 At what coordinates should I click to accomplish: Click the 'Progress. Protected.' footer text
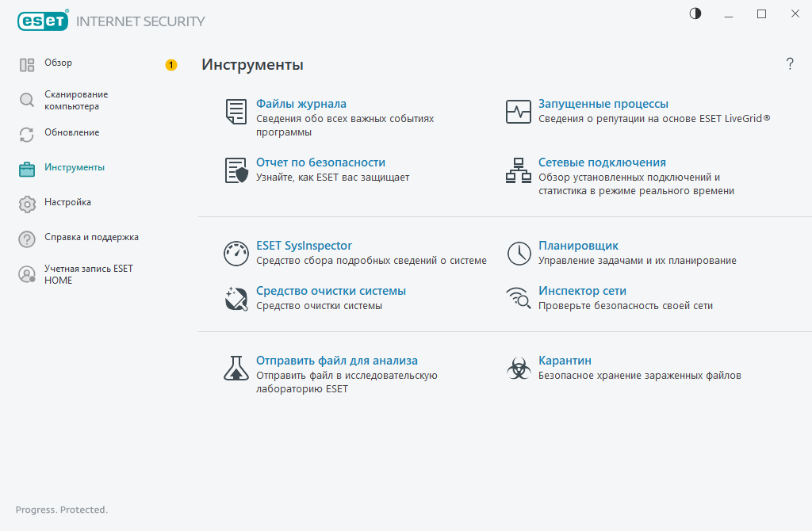point(62,510)
